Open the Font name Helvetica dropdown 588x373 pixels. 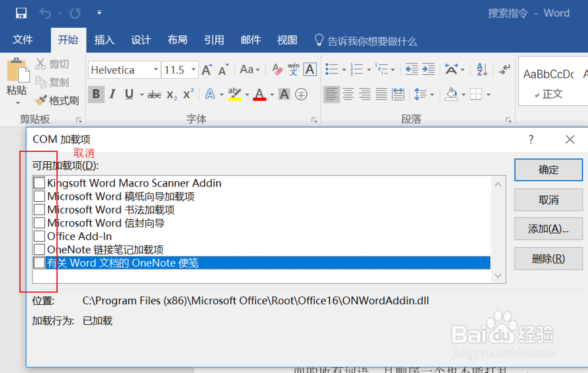pyautogui.click(x=156, y=70)
